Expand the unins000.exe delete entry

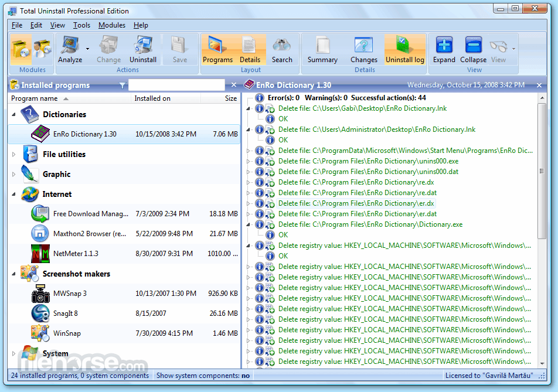[249, 161]
